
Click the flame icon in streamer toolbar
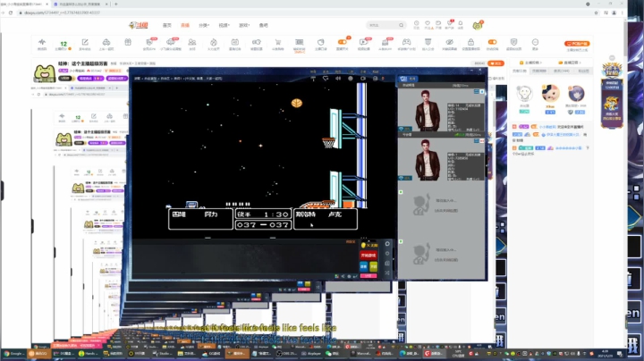(214, 42)
